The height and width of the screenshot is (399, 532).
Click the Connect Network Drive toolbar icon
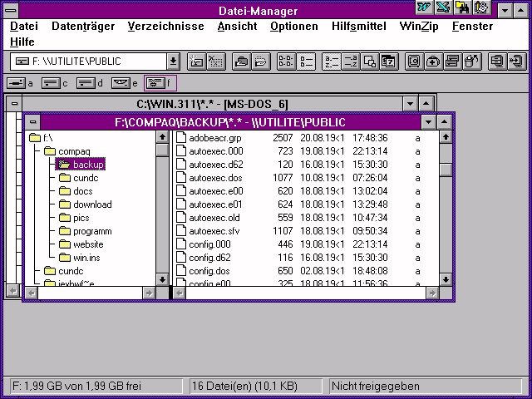pyautogui.click(x=196, y=62)
